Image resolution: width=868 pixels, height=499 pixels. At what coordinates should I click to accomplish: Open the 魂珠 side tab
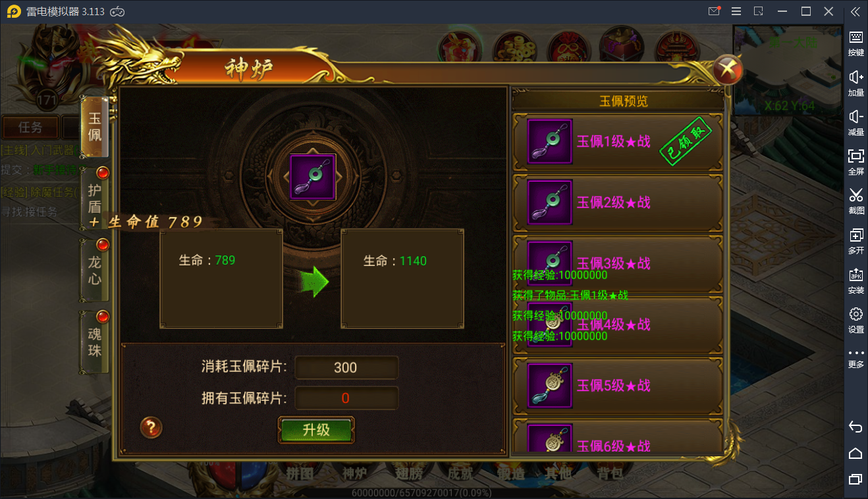95,342
